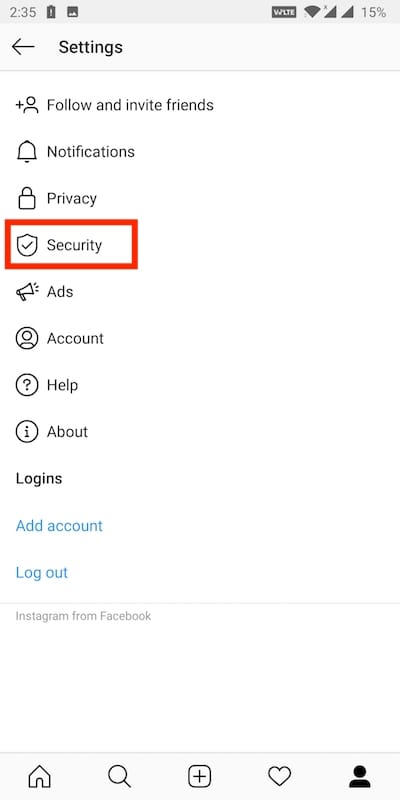The height and width of the screenshot is (800, 400).
Task: Tap the battery percentage in status bar
Action: [x=373, y=12]
